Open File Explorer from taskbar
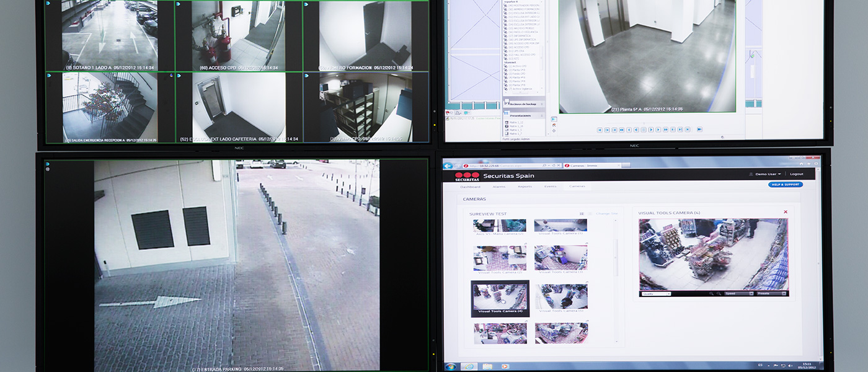The width and height of the screenshot is (868, 372). [x=487, y=366]
